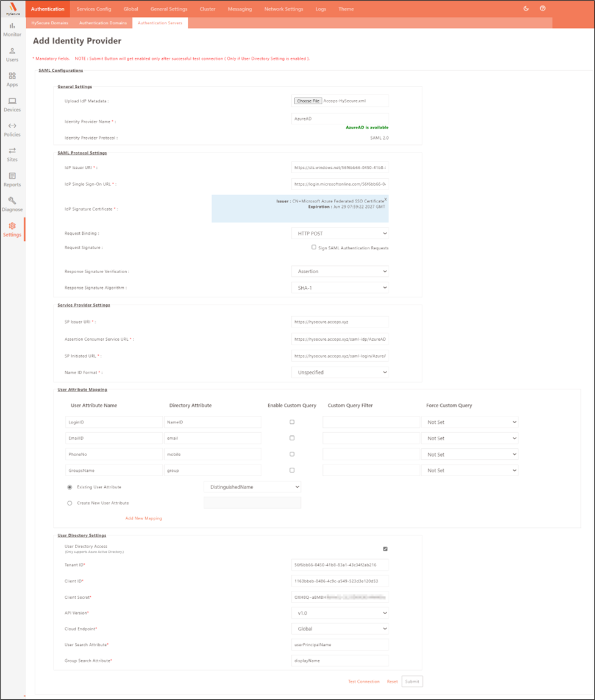Screen dimensions: 595x700
Task: Uncheck the User Directory Access checkbox
Action: (x=385, y=549)
